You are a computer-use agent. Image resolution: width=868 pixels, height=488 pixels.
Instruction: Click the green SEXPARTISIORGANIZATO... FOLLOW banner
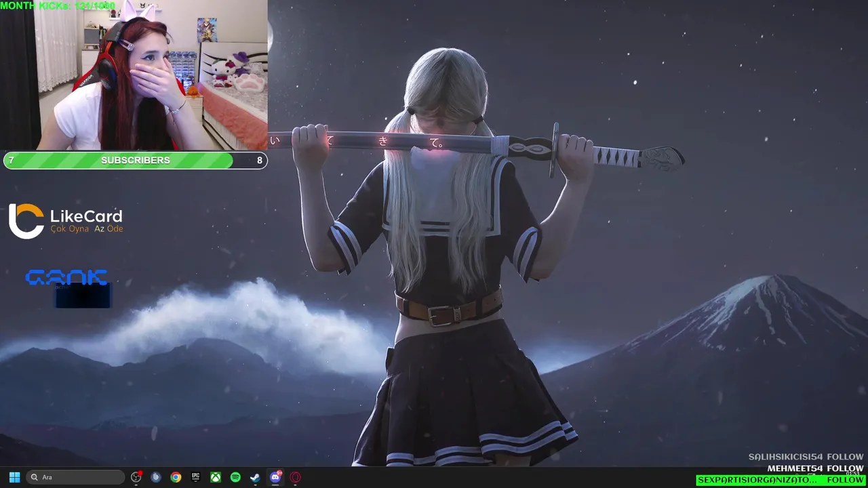pos(781,480)
